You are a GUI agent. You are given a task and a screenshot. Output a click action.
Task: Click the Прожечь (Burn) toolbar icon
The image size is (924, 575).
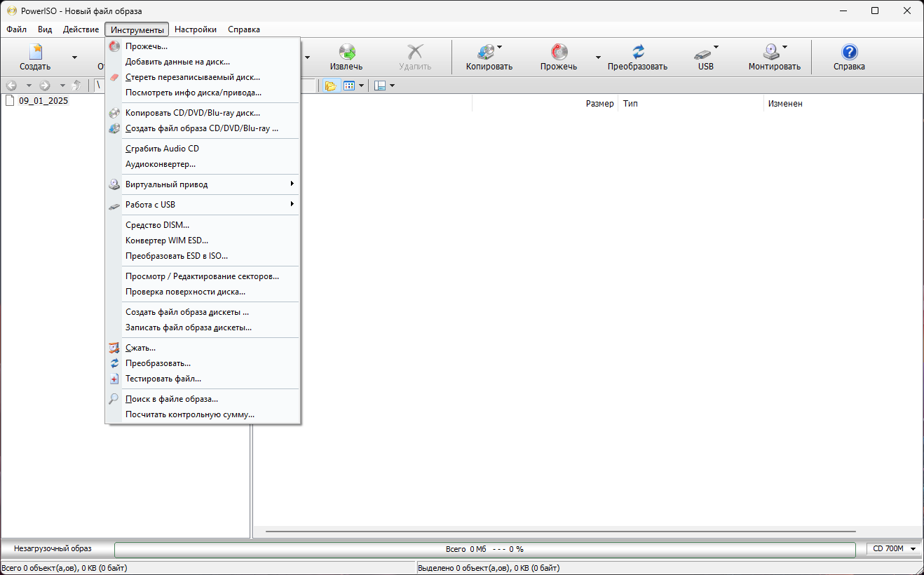coord(559,52)
